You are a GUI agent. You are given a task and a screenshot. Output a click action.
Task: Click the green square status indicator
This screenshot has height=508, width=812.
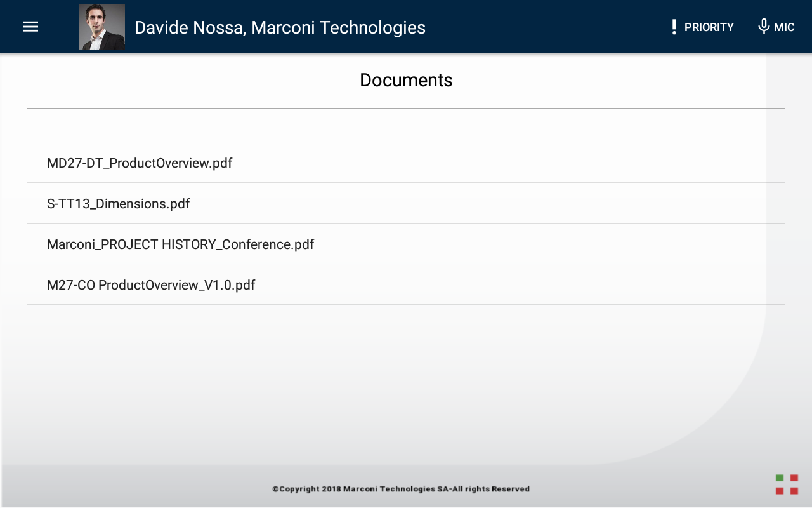tap(780, 478)
